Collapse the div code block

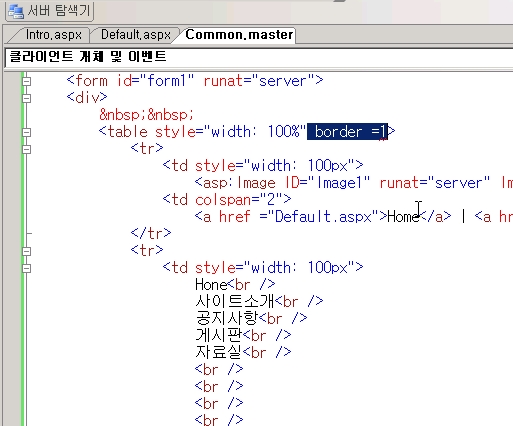pos(27,98)
